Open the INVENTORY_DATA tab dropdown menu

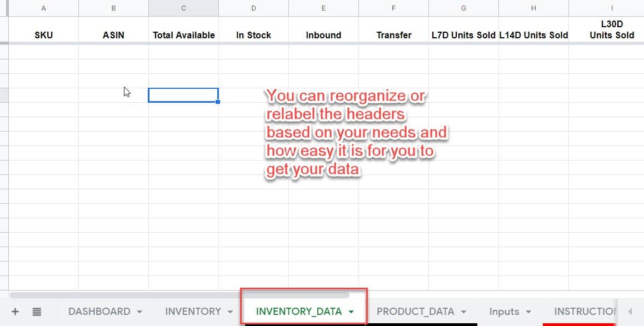[x=352, y=312]
